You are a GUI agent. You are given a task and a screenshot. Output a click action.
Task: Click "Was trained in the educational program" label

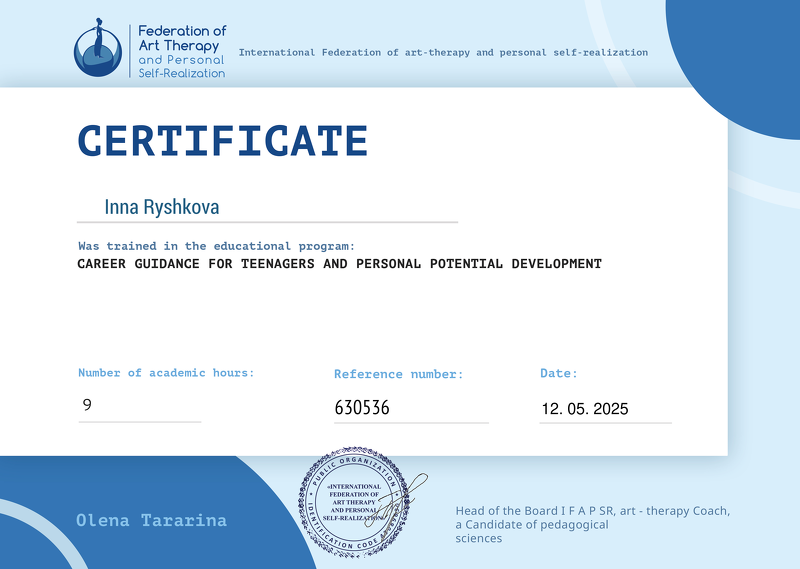[x=217, y=246]
